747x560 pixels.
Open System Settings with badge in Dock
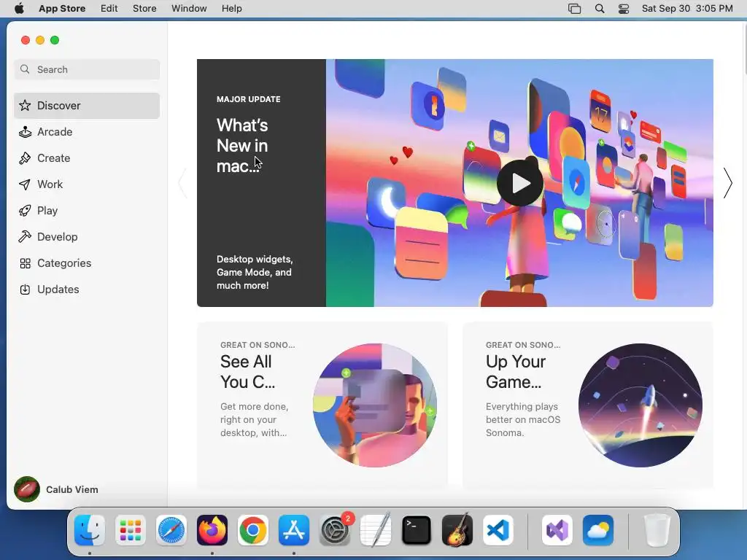[x=335, y=530]
